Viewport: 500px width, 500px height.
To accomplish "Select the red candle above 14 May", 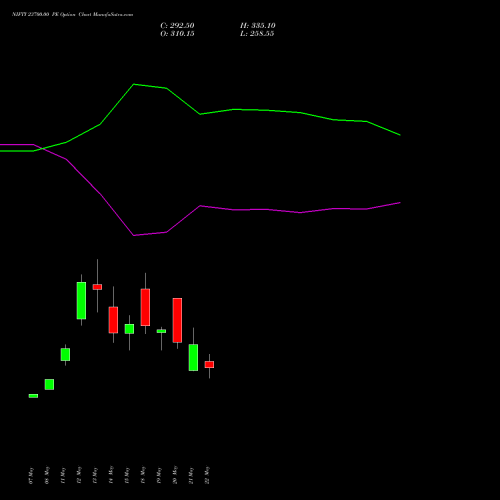I will [x=113, y=320].
